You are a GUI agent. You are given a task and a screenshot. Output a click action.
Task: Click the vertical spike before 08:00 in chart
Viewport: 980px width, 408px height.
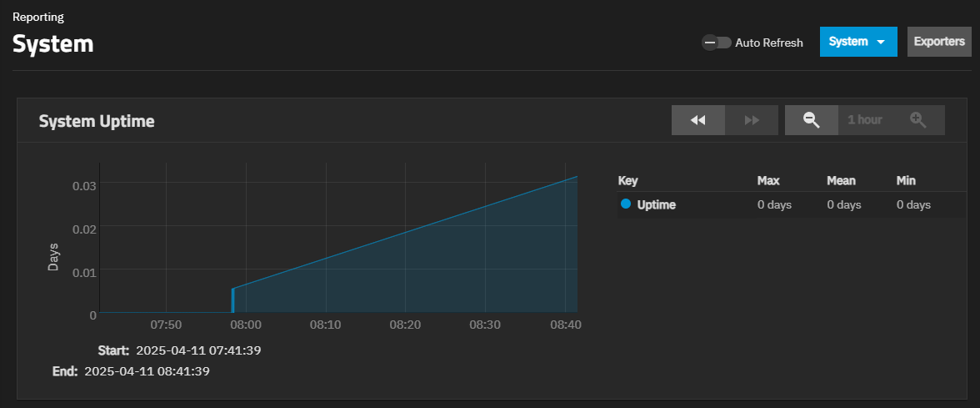tap(232, 300)
